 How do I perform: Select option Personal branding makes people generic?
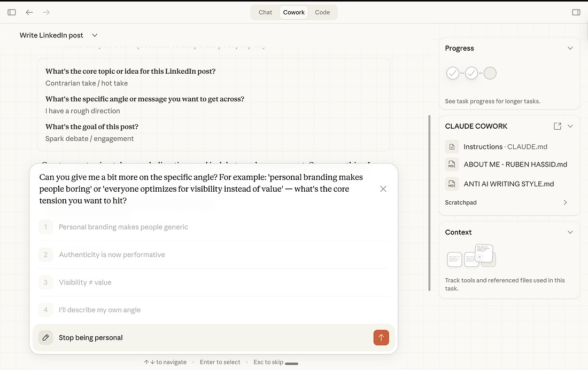coord(214,227)
